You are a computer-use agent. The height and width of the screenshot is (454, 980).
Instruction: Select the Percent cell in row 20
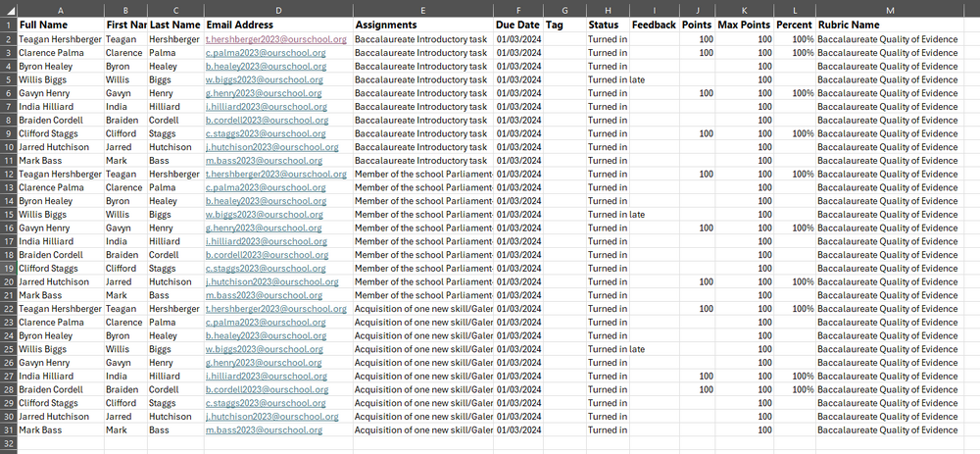tap(795, 281)
